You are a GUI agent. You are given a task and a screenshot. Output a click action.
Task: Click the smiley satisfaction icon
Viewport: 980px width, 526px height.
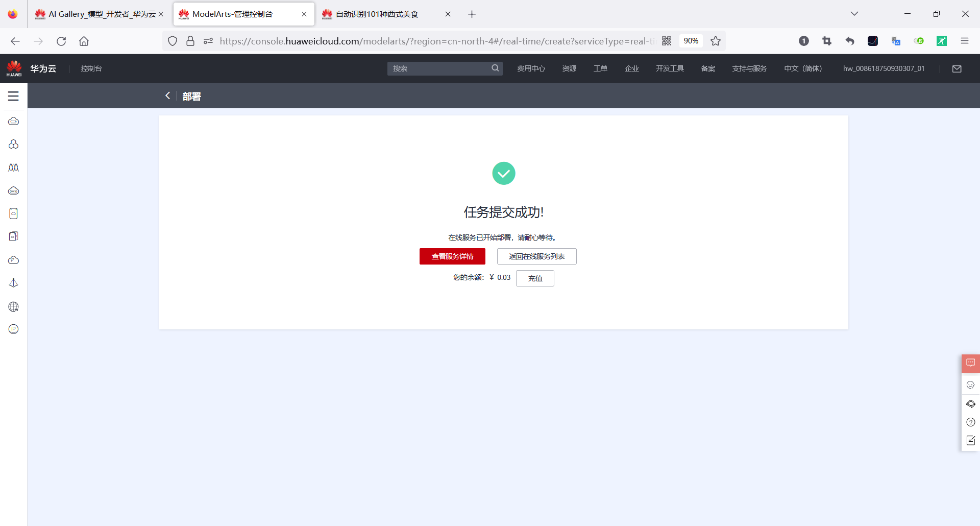[971, 385]
